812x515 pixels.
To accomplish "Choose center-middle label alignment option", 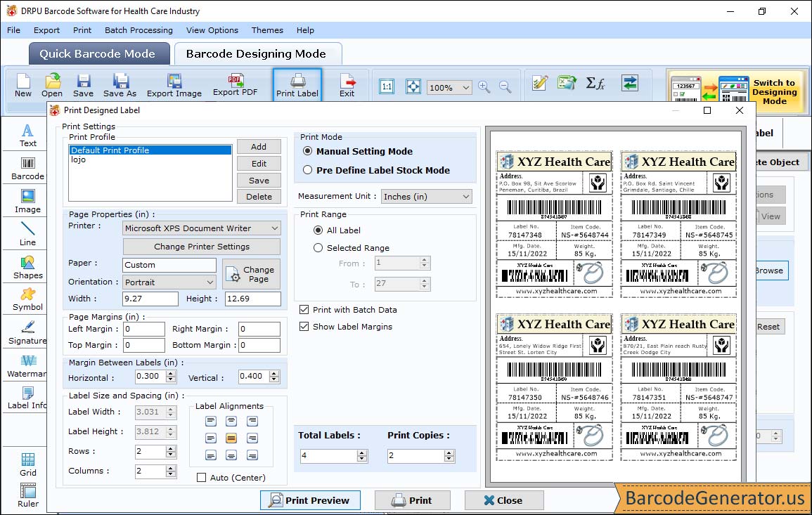I will [x=231, y=438].
